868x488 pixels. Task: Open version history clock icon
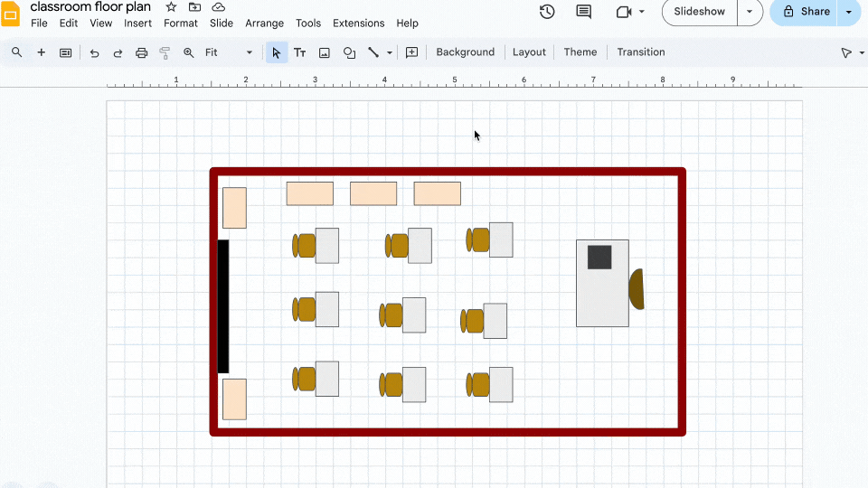pos(547,12)
